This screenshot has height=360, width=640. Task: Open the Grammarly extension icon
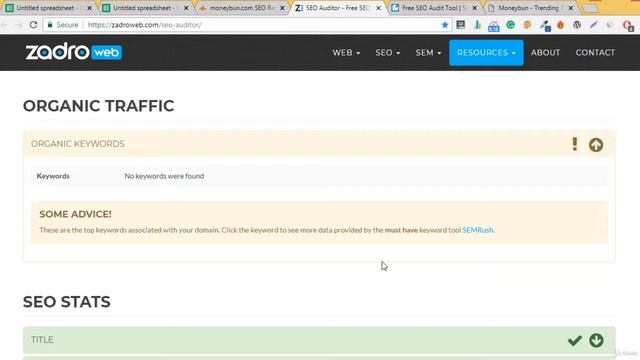tap(510, 25)
